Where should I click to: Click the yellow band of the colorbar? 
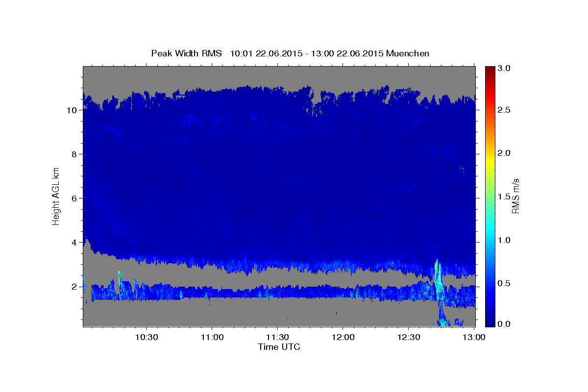pyautogui.click(x=490, y=162)
